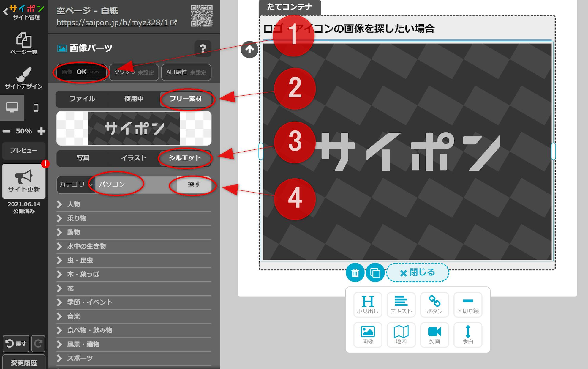Viewport: 588px width, 369px height.
Task: Add a テキスト part
Action: (x=401, y=305)
